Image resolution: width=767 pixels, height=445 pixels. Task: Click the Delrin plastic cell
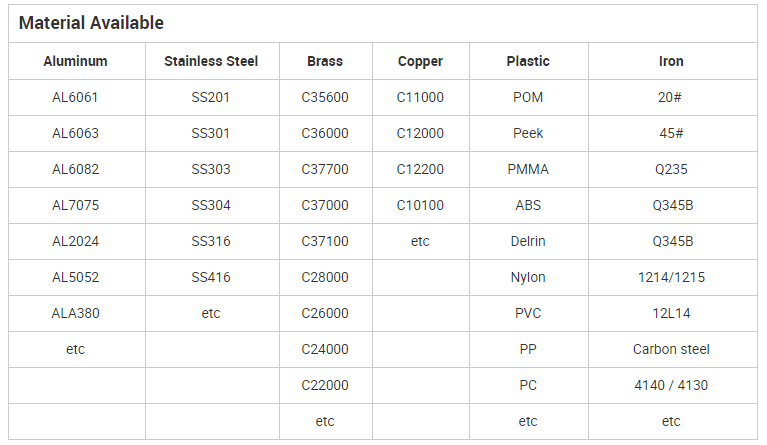pyautogui.click(x=528, y=241)
